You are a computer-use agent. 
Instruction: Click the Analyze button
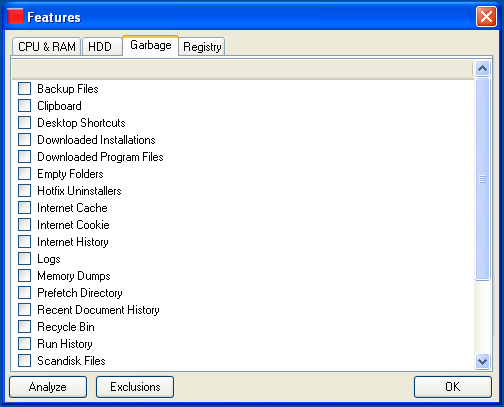pyautogui.click(x=48, y=387)
